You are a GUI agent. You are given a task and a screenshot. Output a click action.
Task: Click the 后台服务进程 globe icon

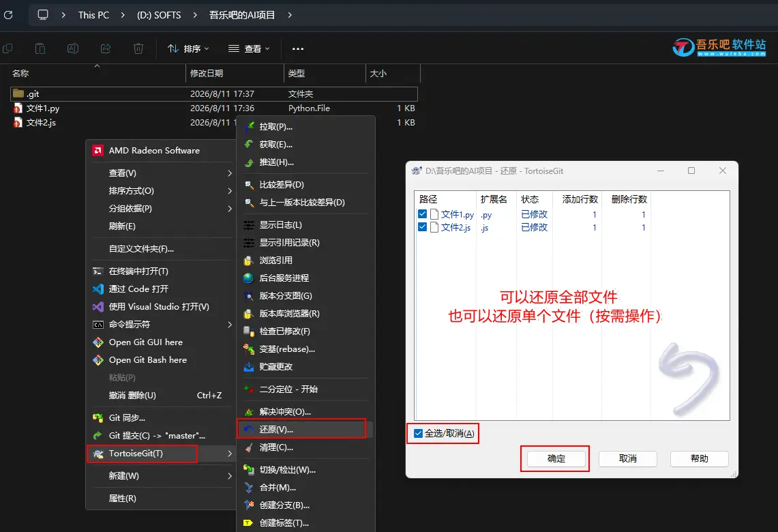click(x=249, y=278)
